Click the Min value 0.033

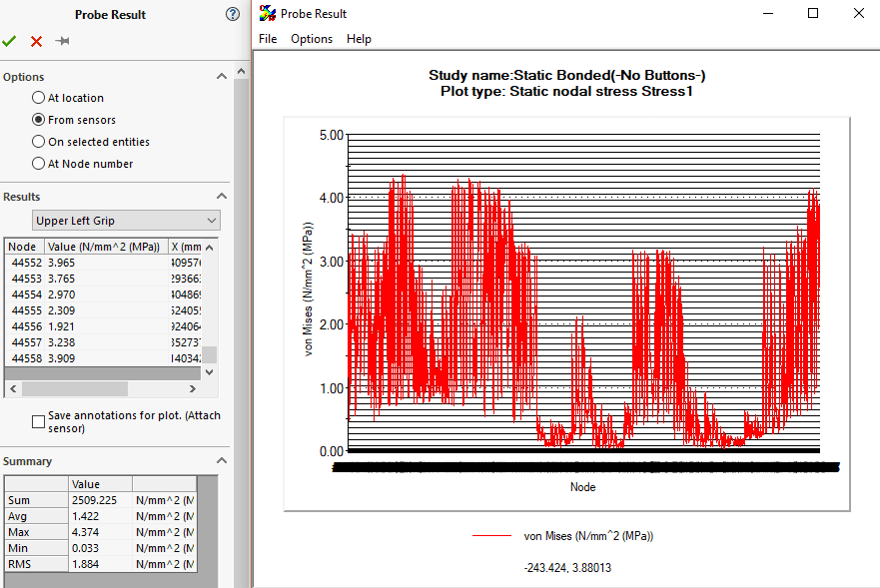pos(85,548)
